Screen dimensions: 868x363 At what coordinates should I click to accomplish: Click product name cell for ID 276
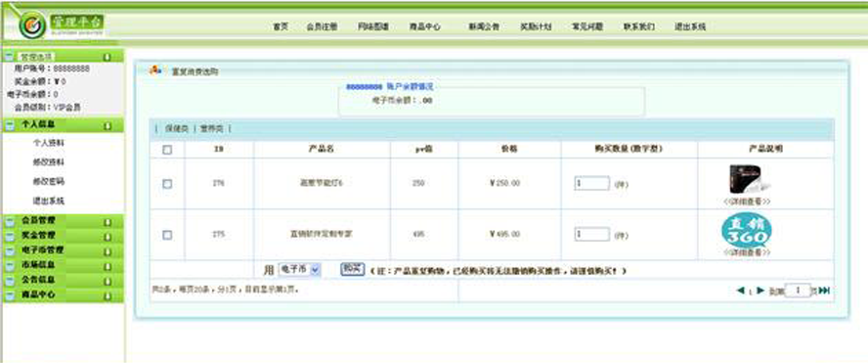point(322,183)
